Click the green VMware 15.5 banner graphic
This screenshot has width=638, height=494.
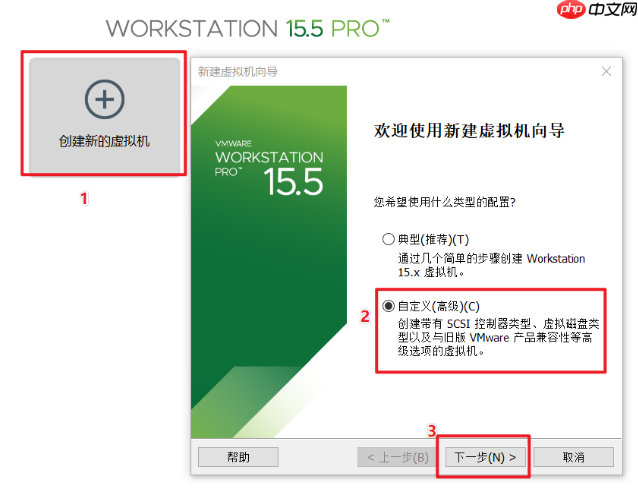click(269, 262)
